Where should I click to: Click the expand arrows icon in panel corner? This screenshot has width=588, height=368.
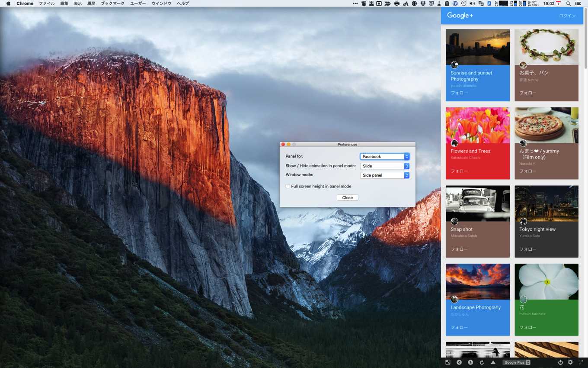tap(581, 362)
